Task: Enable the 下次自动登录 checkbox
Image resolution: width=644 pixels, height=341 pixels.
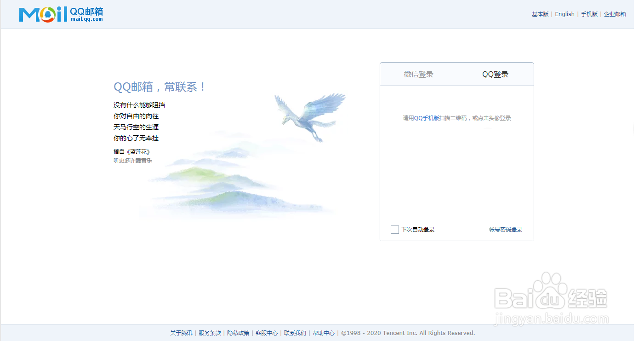Action: [394, 230]
